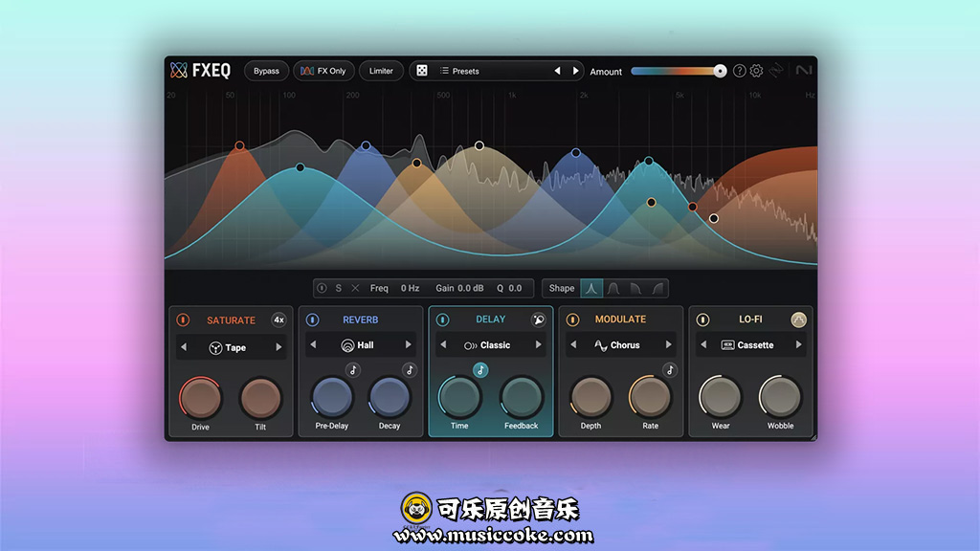The height and width of the screenshot is (551, 980).
Task: Load next preset arrow
Action: 575,71
